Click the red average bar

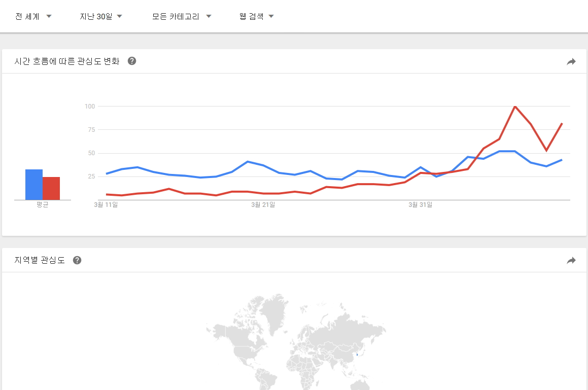pos(51,188)
